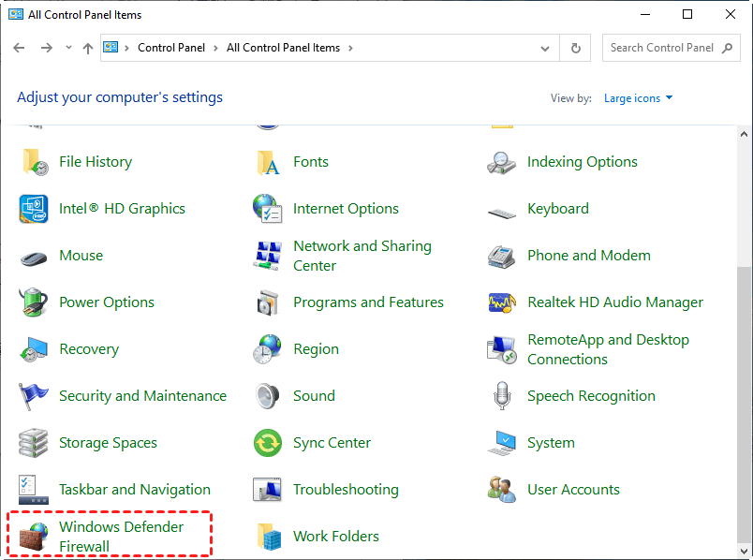
Task: Click the Realtek HD Audio Manager icon
Action: pos(502,302)
